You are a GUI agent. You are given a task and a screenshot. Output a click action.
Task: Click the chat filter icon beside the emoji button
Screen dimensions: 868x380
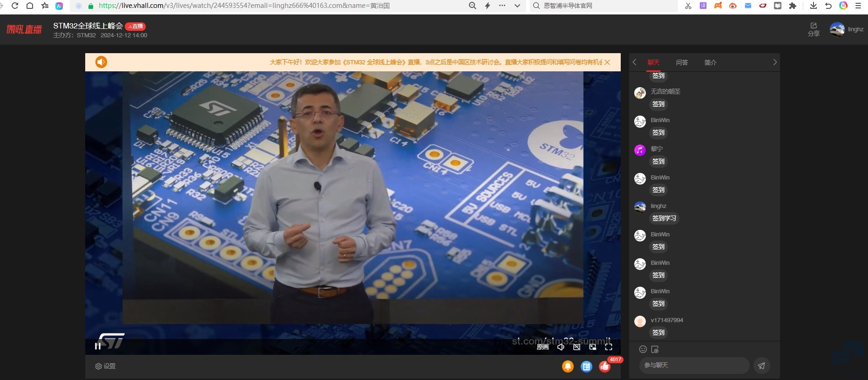coord(655,349)
